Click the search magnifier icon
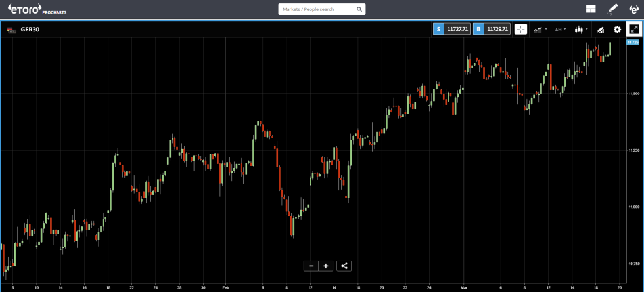Viewport: 644px width, 292px height. coord(359,10)
